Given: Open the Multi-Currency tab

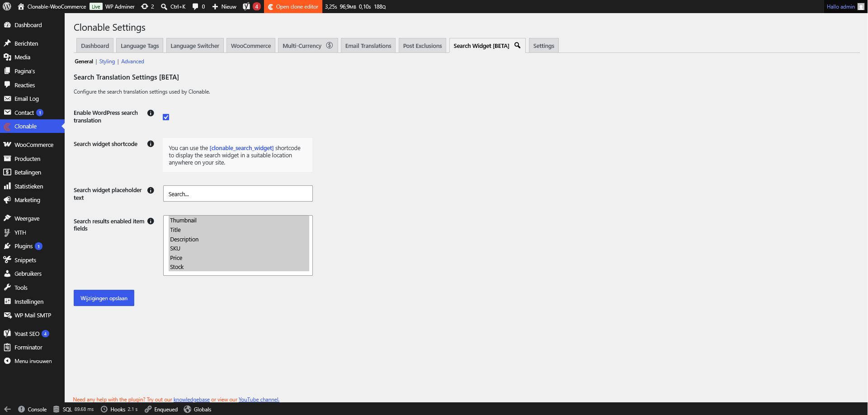Looking at the screenshot, I should pyautogui.click(x=308, y=46).
